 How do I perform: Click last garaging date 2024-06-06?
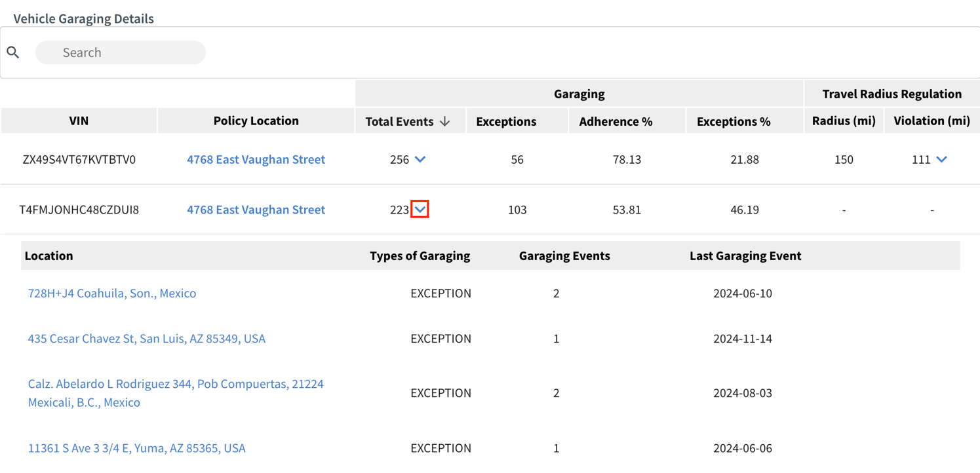(x=743, y=448)
